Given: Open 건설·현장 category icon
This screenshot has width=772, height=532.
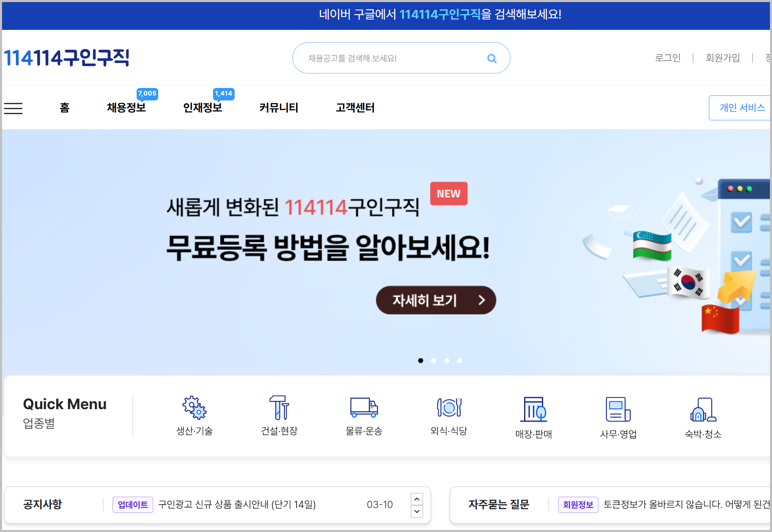Looking at the screenshot, I should coord(279,407).
